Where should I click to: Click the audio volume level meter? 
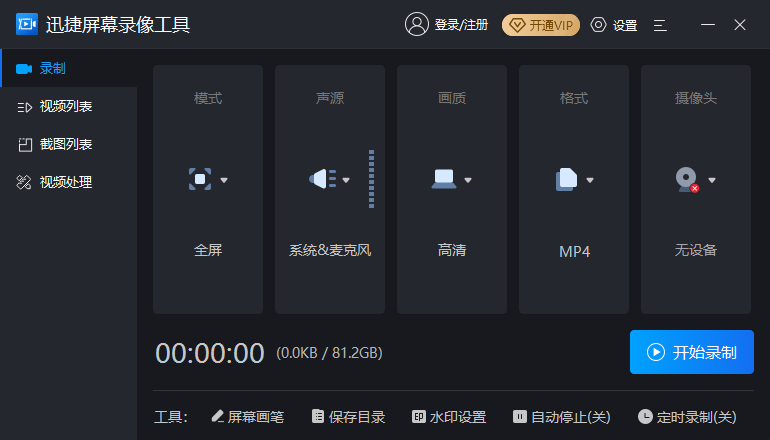371,179
